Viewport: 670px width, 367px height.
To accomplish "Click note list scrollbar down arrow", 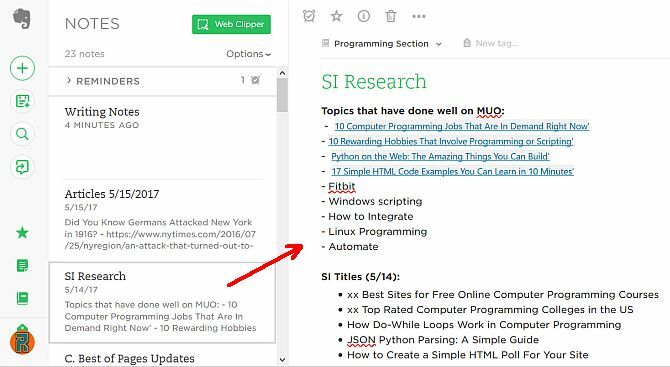I will [x=282, y=360].
